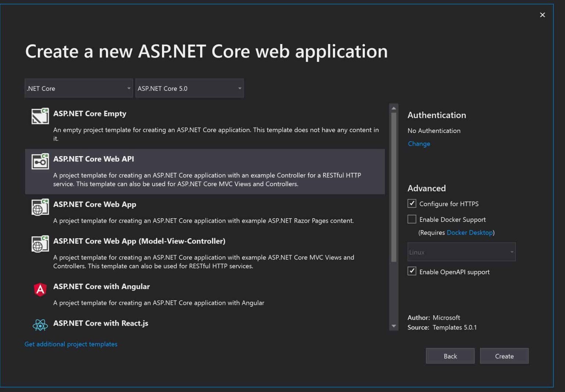The height and width of the screenshot is (392, 565).
Task: Open the ASP.NET Core 5.0 version dropdown
Action: pos(189,88)
